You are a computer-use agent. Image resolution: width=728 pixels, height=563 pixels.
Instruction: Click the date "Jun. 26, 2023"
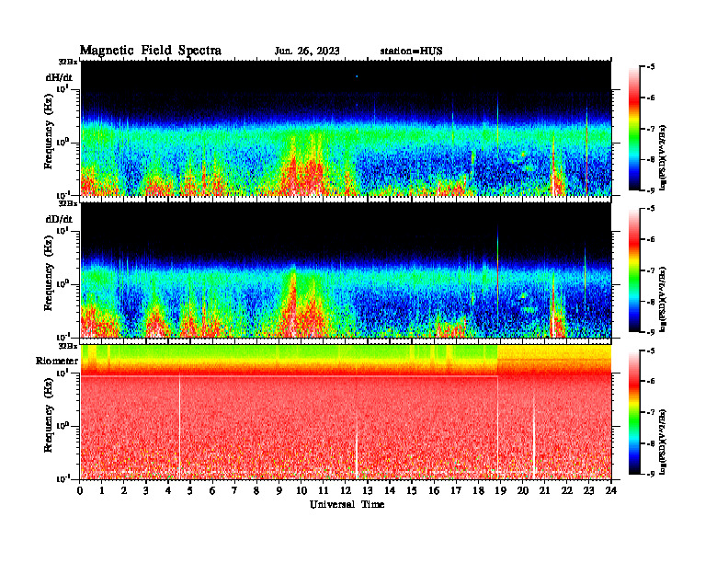pyautogui.click(x=307, y=52)
